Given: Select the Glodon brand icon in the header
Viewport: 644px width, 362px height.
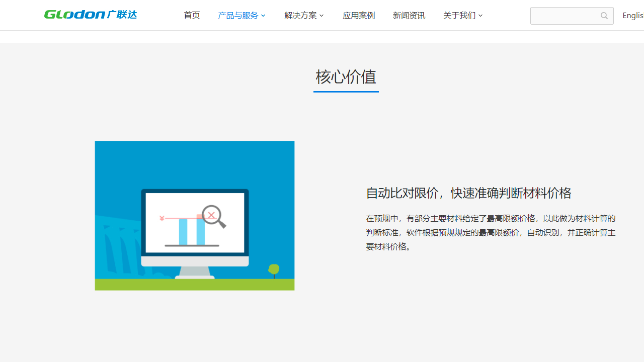Looking at the screenshot, I should click(x=90, y=15).
